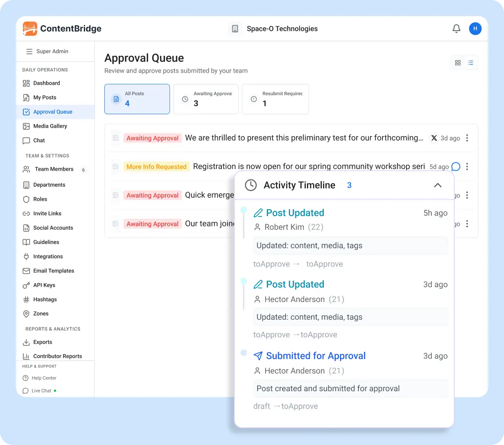
Task: Click the clock icon in Activity Timeline header
Action: [x=251, y=185]
